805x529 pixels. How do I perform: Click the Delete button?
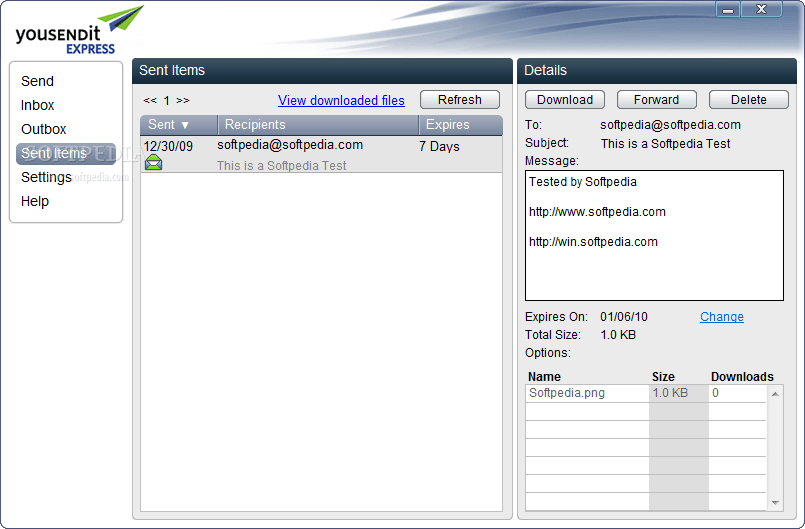coord(749,100)
